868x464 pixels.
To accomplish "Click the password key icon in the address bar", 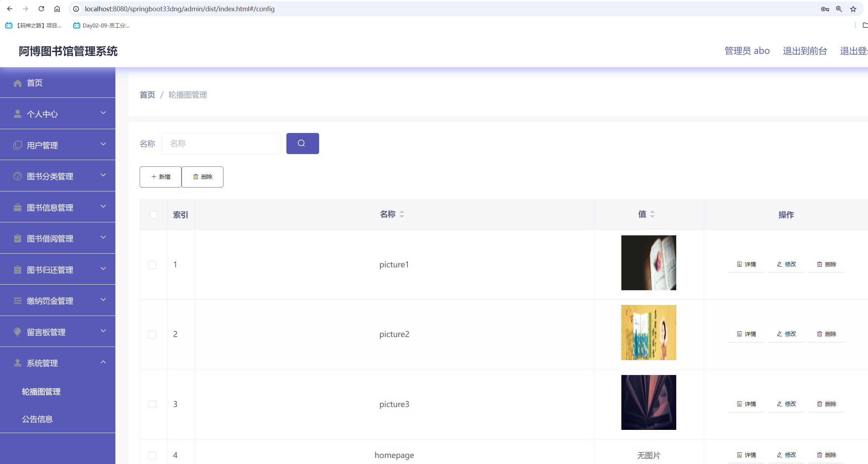I will 825,9.
